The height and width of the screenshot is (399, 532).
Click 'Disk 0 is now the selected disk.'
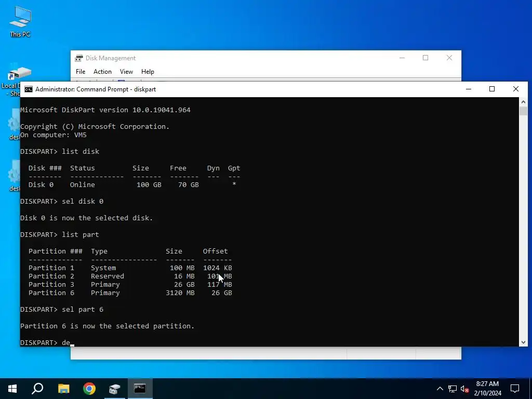click(x=87, y=218)
